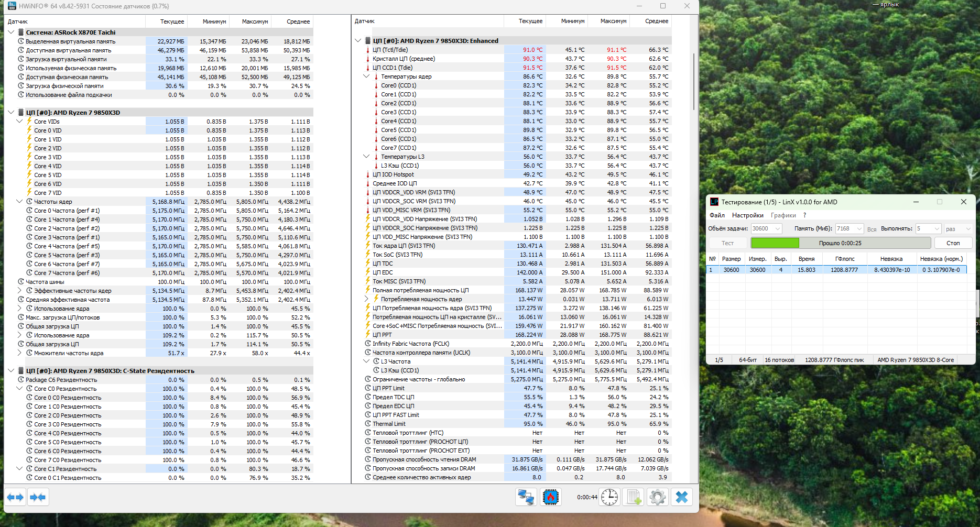Click the thermometer icon beside Core0 (CCD1)
Viewport: 980px width, 527px height.
[x=376, y=85]
